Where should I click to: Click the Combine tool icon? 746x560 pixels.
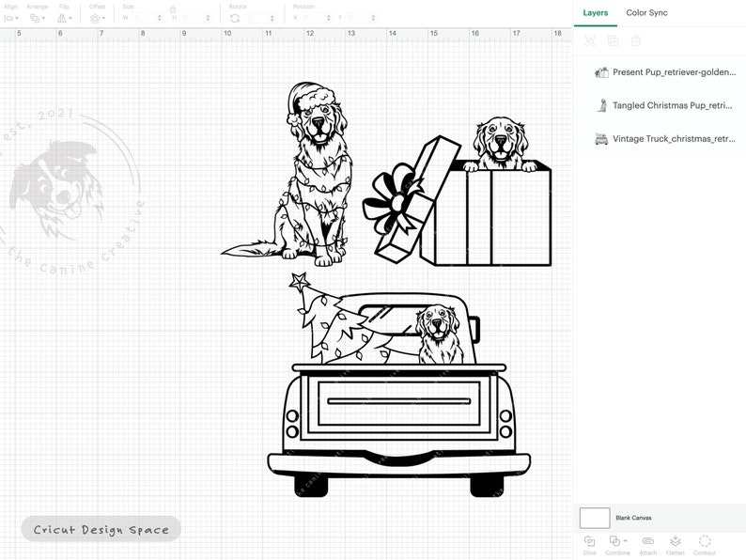(x=614, y=541)
